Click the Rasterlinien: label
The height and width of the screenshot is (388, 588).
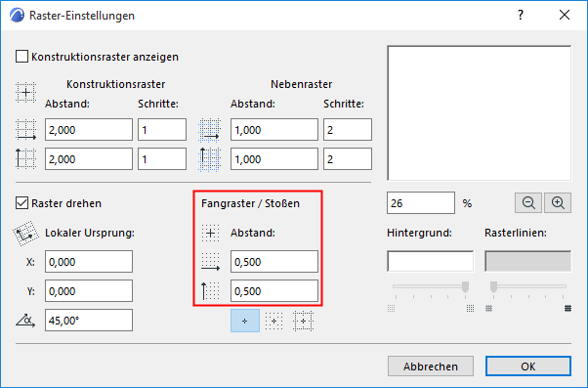click(x=516, y=233)
